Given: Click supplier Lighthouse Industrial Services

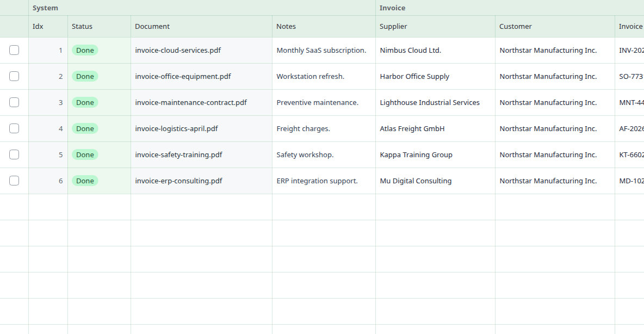Looking at the screenshot, I should (x=435, y=102).
